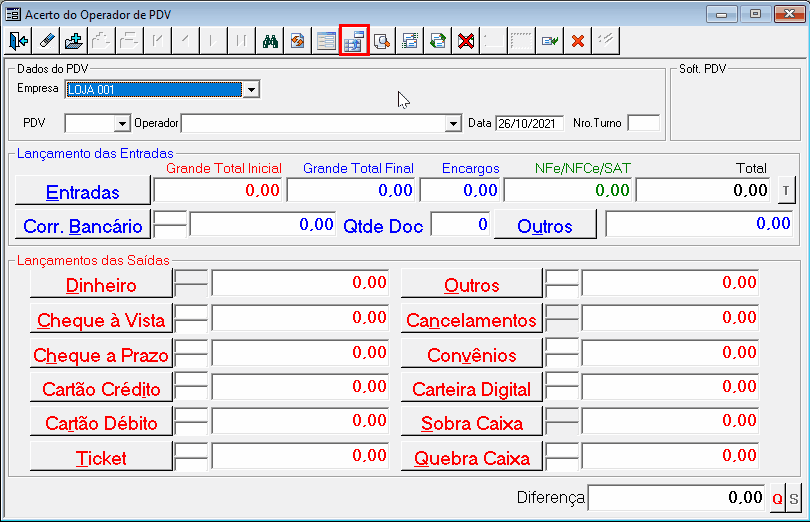Click the Cheque à Vista button
Image resolution: width=810 pixels, height=522 pixels.
pyautogui.click(x=101, y=319)
